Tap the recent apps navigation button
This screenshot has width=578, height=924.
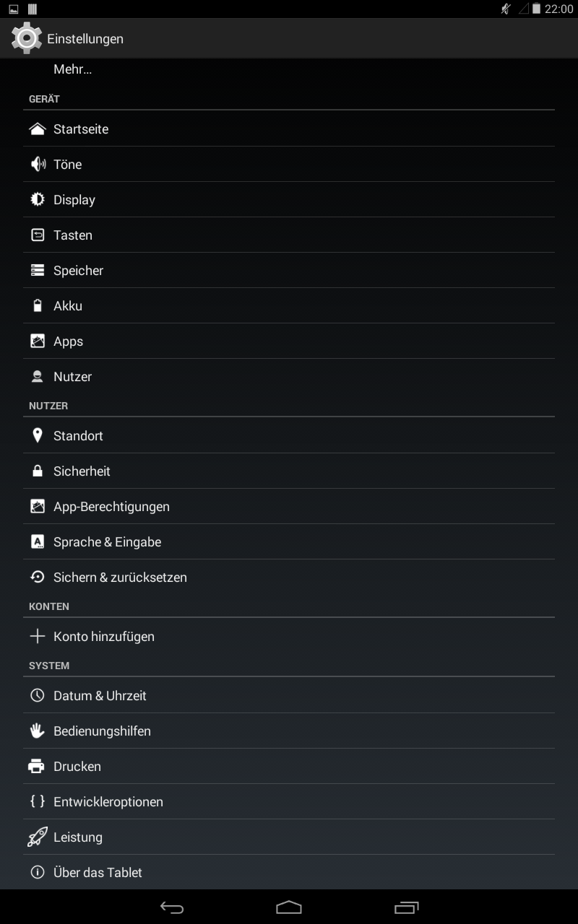pos(406,907)
